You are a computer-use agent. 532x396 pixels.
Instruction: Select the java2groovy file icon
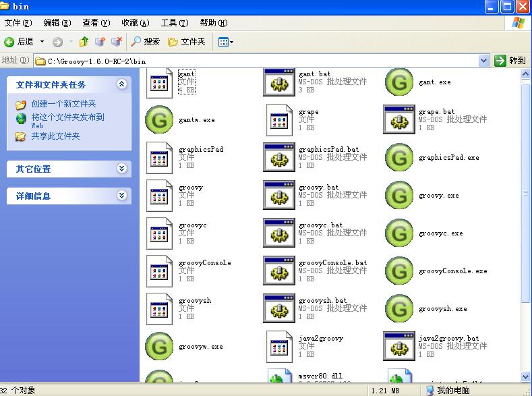[x=279, y=347]
